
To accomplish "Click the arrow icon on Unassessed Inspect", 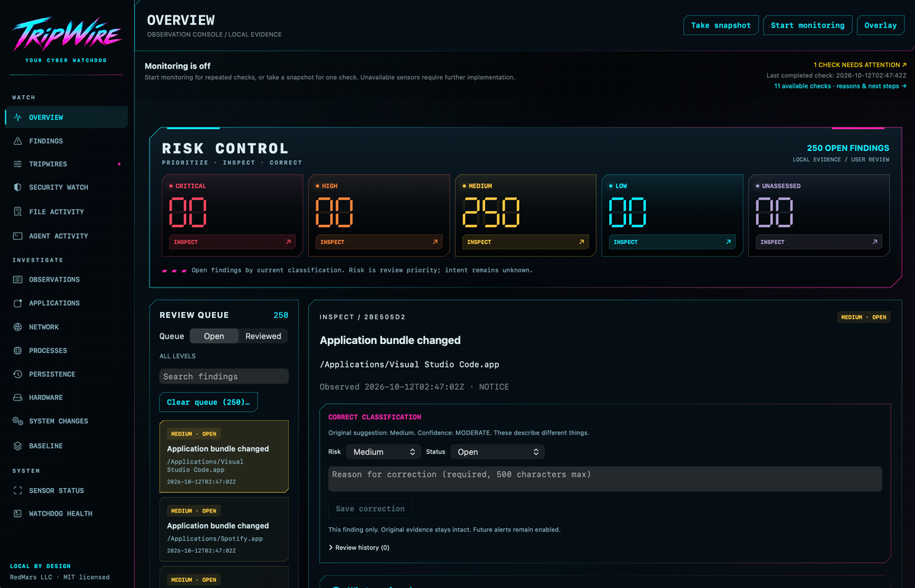I will click(875, 242).
